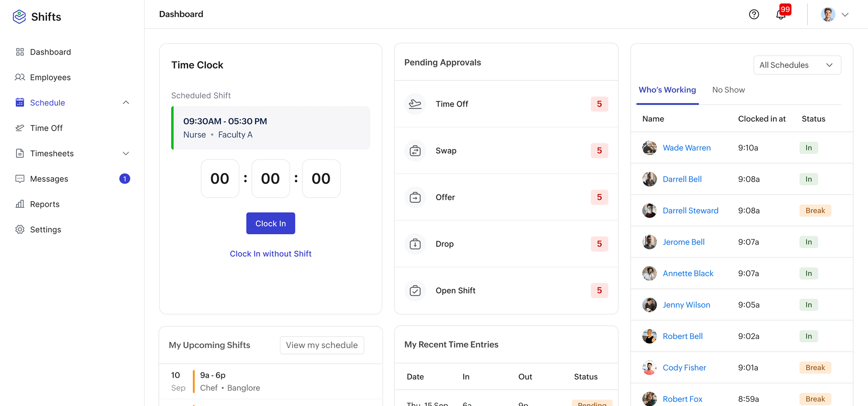This screenshot has width=868, height=406.
Task: Open Wade Warren's profile link
Action: [686, 148]
